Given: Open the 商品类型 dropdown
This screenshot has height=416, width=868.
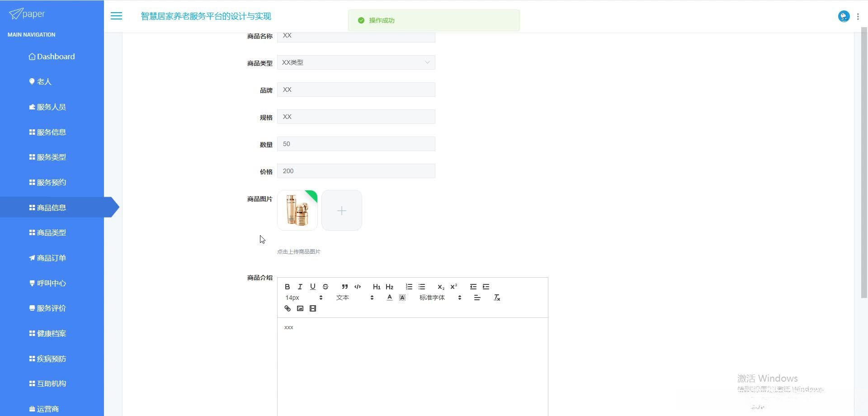Looking at the screenshot, I should (x=356, y=62).
